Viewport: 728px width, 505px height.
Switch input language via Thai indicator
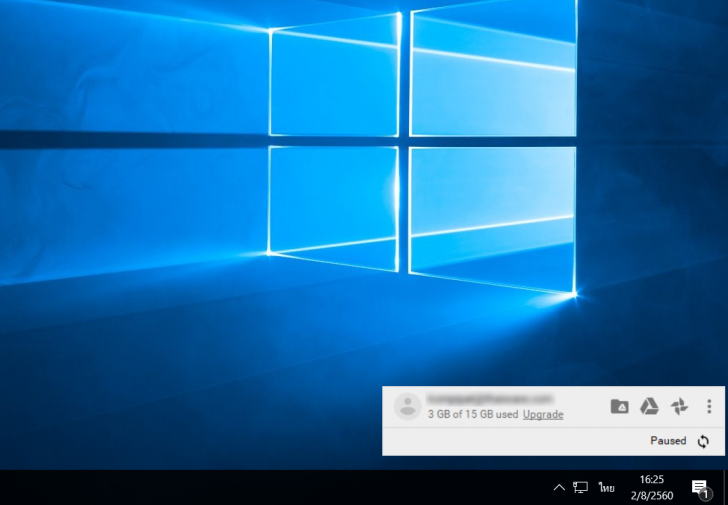(x=606, y=487)
